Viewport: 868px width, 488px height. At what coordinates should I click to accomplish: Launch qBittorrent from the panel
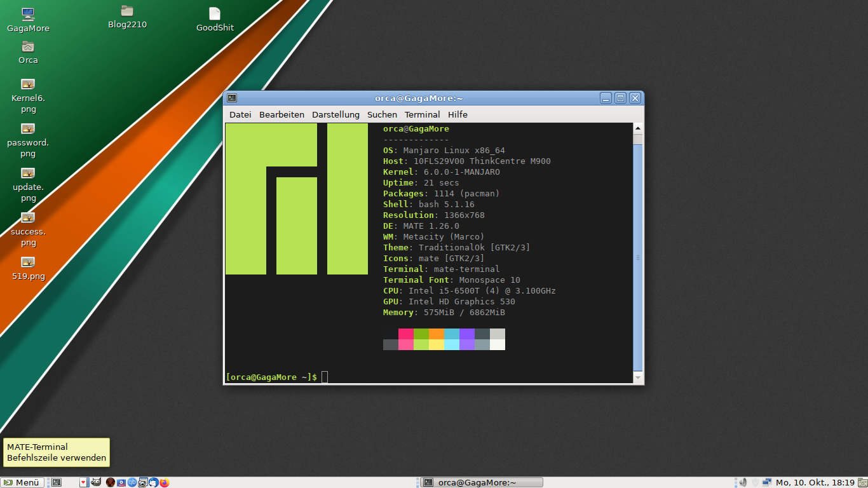pos(132,482)
